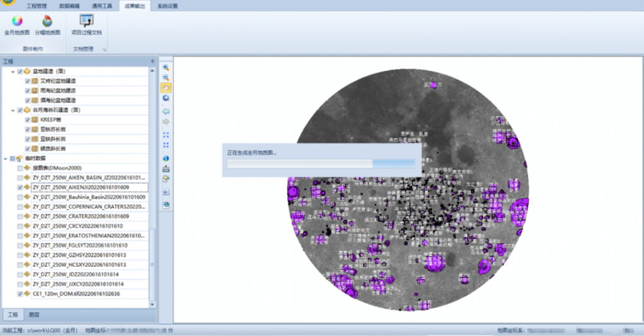This screenshot has width=644, height=336.
Task: Uncheck the KREEP岩 layer checkbox
Action: (28, 120)
